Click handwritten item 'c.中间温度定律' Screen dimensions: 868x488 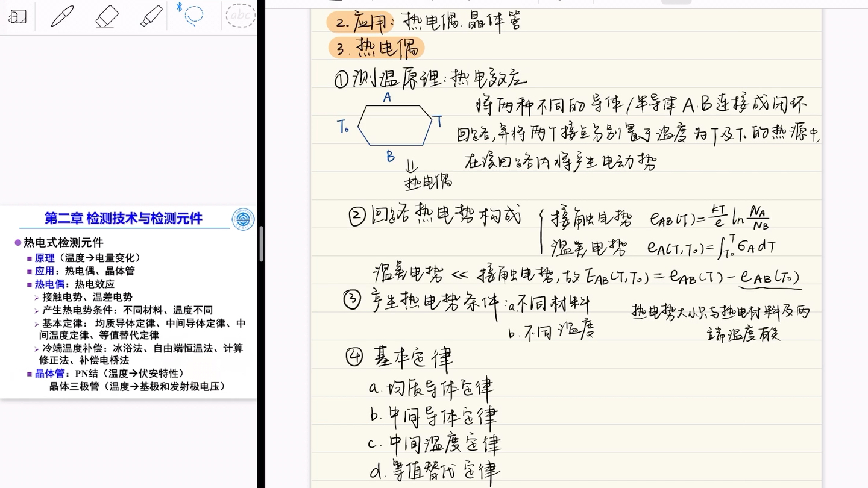click(435, 444)
